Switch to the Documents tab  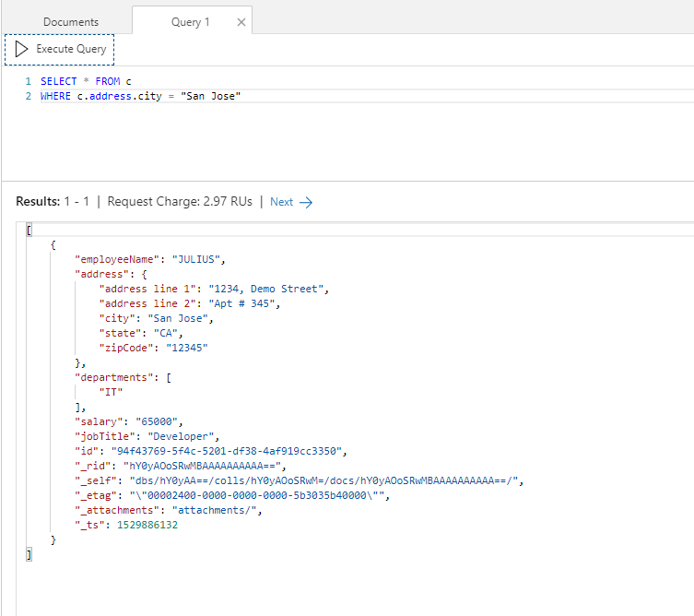click(71, 22)
